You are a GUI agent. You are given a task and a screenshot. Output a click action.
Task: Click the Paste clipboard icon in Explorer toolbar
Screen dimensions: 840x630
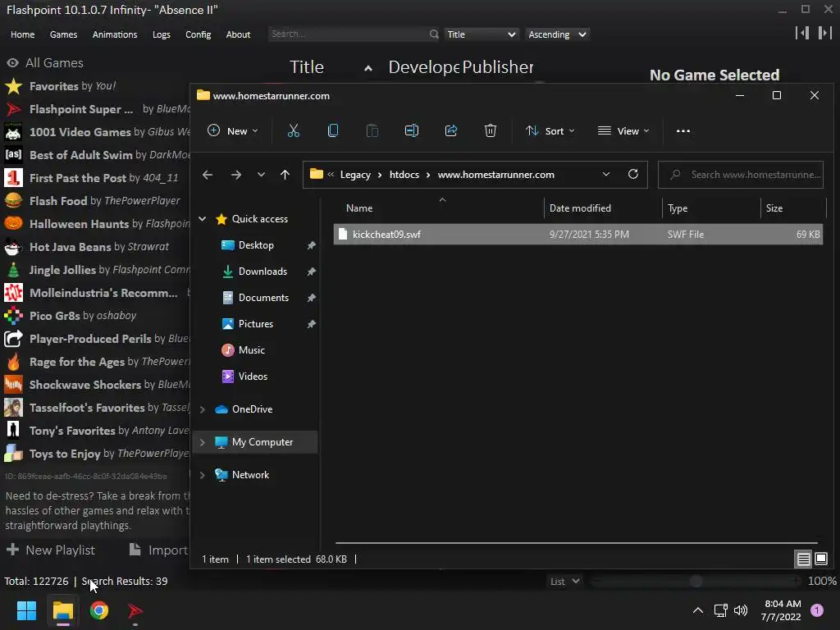click(x=372, y=130)
